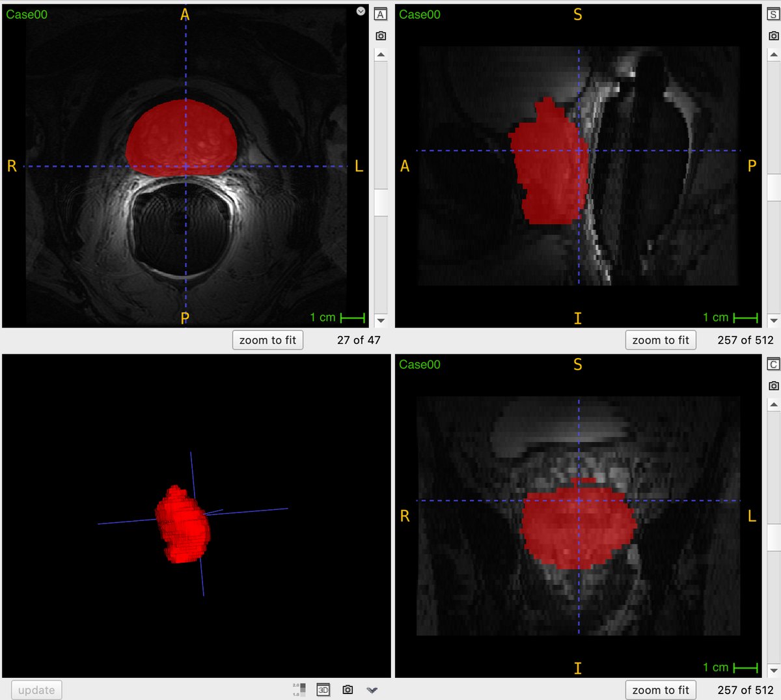Open the 3D view options chevron menu
The height and width of the screenshot is (700, 781).
point(372,690)
